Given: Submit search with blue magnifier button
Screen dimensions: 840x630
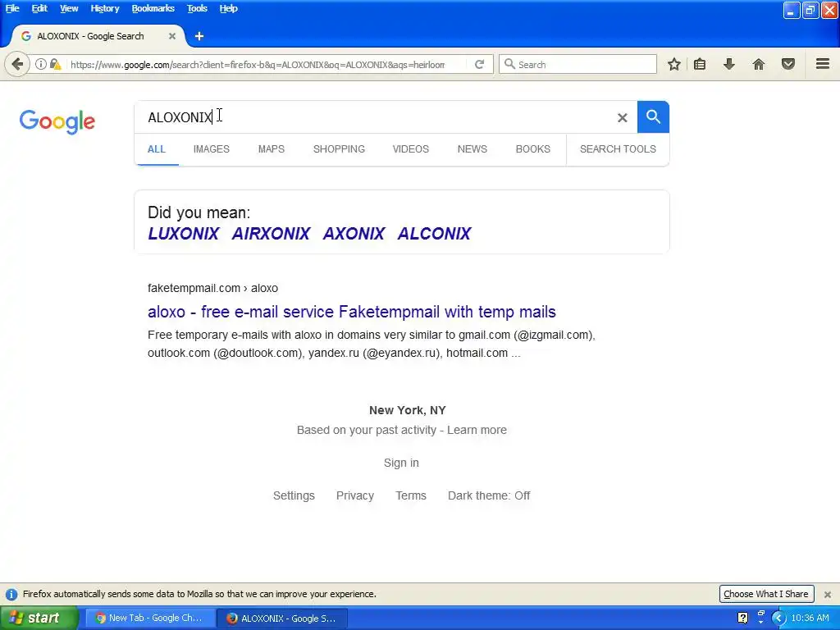Looking at the screenshot, I should (653, 116).
